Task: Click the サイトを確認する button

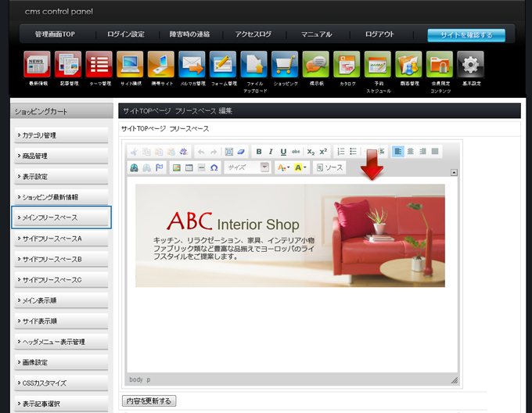Action: (x=465, y=35)
